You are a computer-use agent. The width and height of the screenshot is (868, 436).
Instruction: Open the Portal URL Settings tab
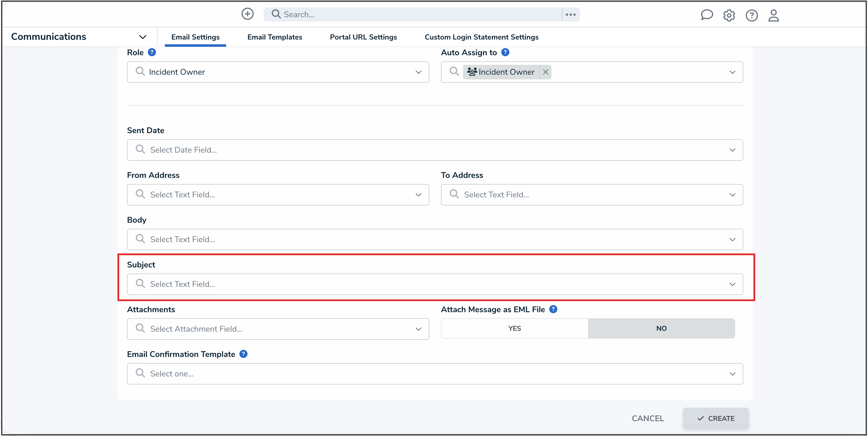(363, 37)
